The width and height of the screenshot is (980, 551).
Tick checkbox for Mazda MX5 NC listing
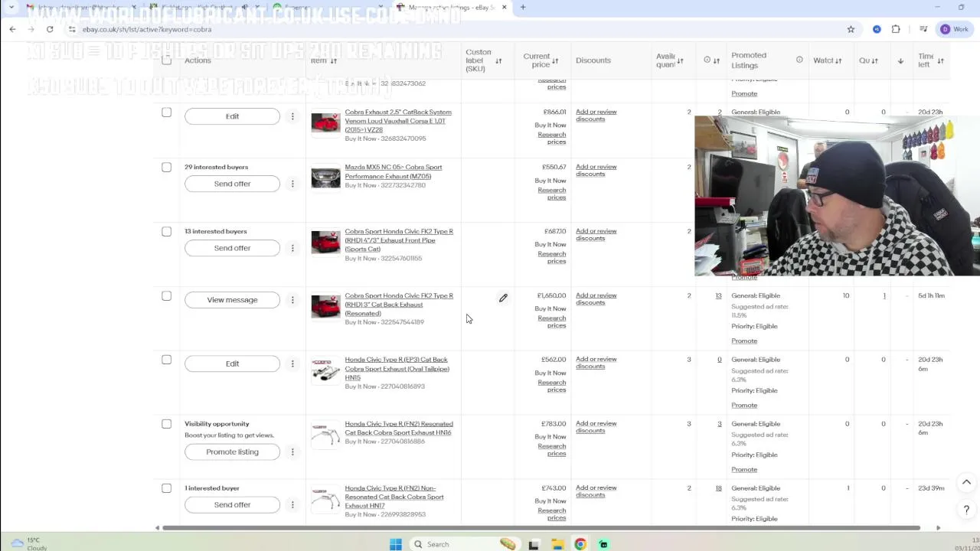(166, 167)
